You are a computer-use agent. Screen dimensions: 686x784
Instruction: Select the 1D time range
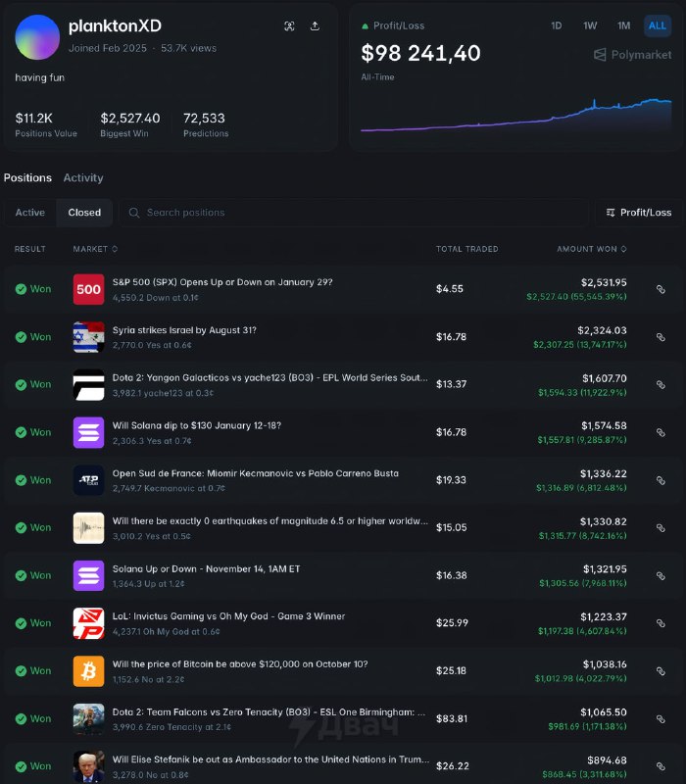pyautogui.click(x=557, y=25)
